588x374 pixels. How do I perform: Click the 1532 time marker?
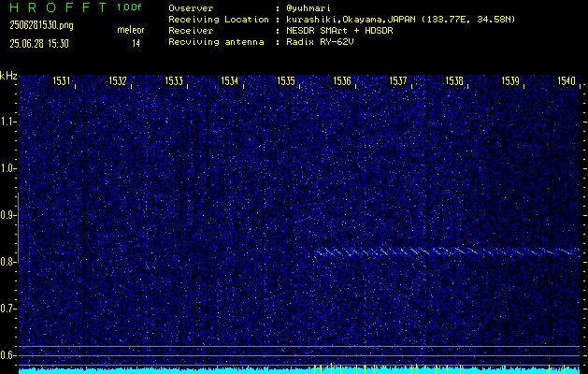point(118,80)
